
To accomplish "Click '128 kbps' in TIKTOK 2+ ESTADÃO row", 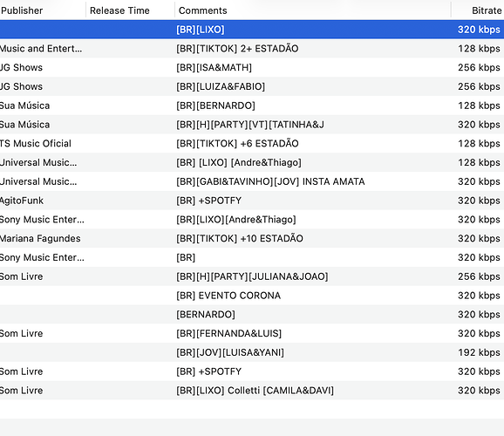I will [479, 49].
